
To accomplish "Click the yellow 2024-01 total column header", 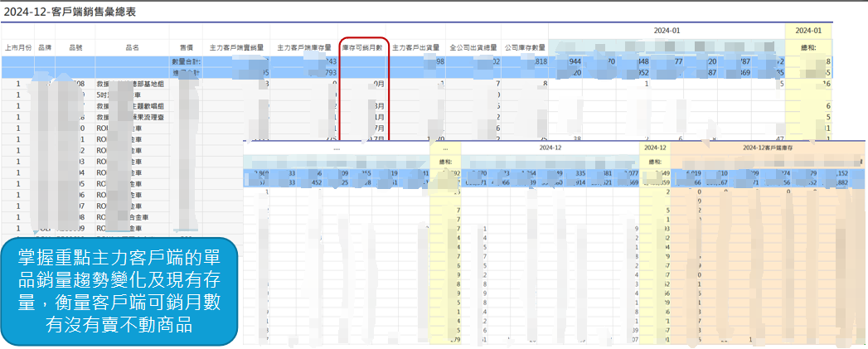I will click(x=807, y=31).
